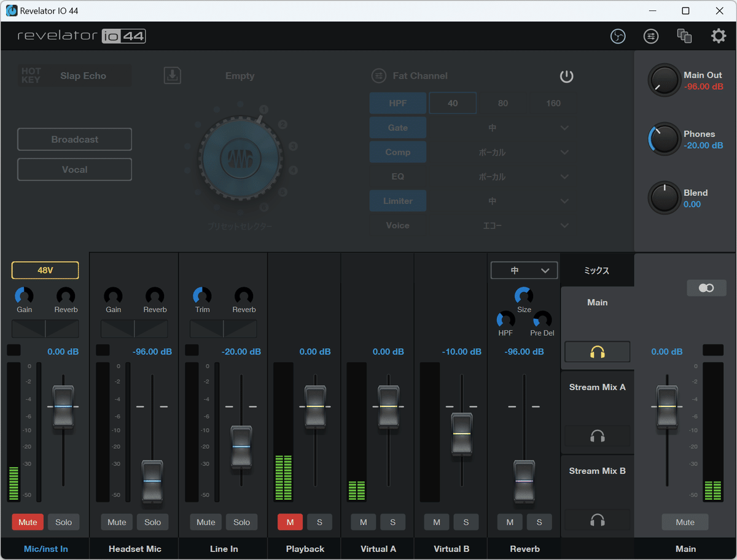Click the Headset Mic Gain knob
Screen dimensions: 737x560
[x=113, y=295]
